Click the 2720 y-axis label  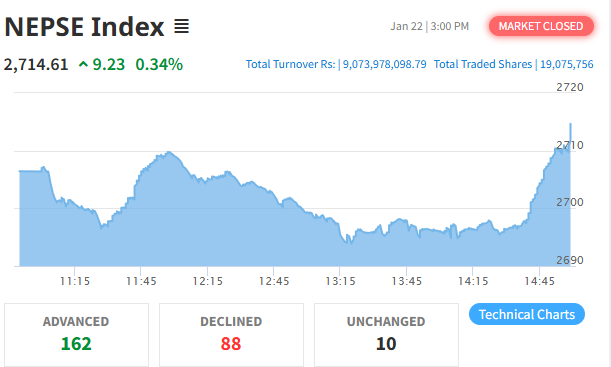570,87
